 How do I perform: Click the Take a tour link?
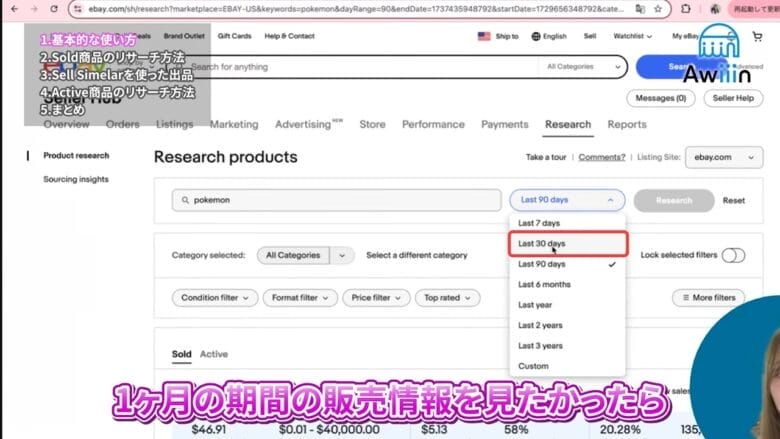click(x=546, y=157)
